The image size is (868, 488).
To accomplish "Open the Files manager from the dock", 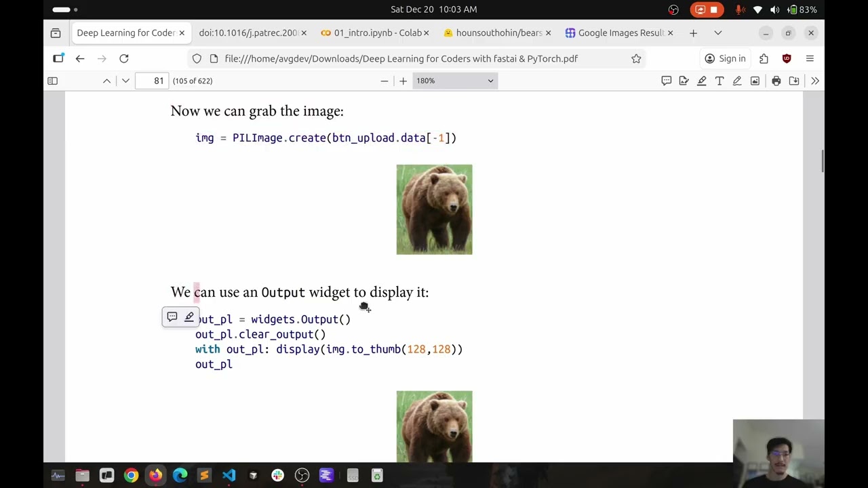I will click(x=82, y=476).
